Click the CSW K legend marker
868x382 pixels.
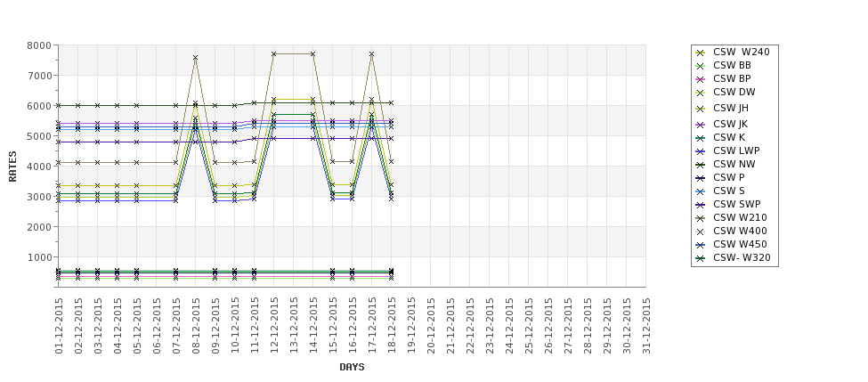(701, 138)
